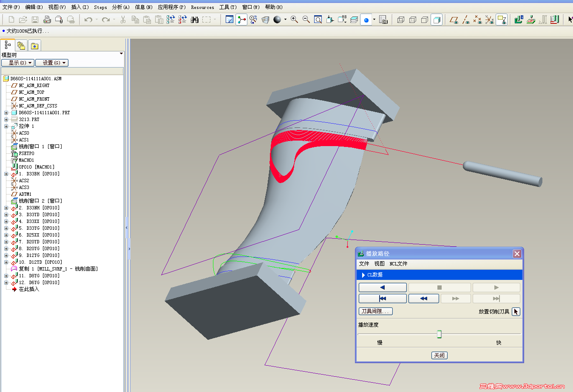Click the 播放速度 slider handle

(x=439, y=334)
